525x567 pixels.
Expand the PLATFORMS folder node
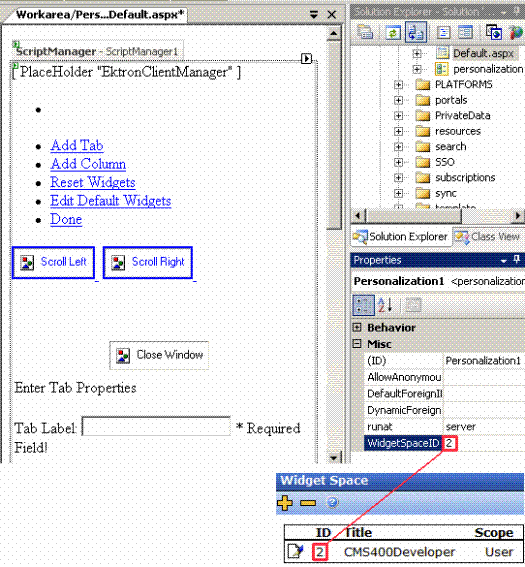(x=398, y=85)
